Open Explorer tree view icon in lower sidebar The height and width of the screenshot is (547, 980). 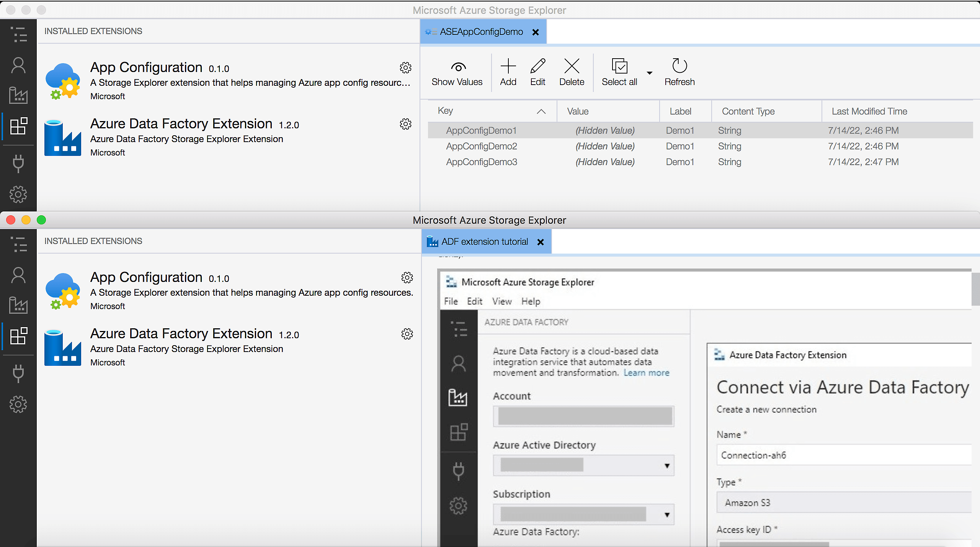click(18, 244)
